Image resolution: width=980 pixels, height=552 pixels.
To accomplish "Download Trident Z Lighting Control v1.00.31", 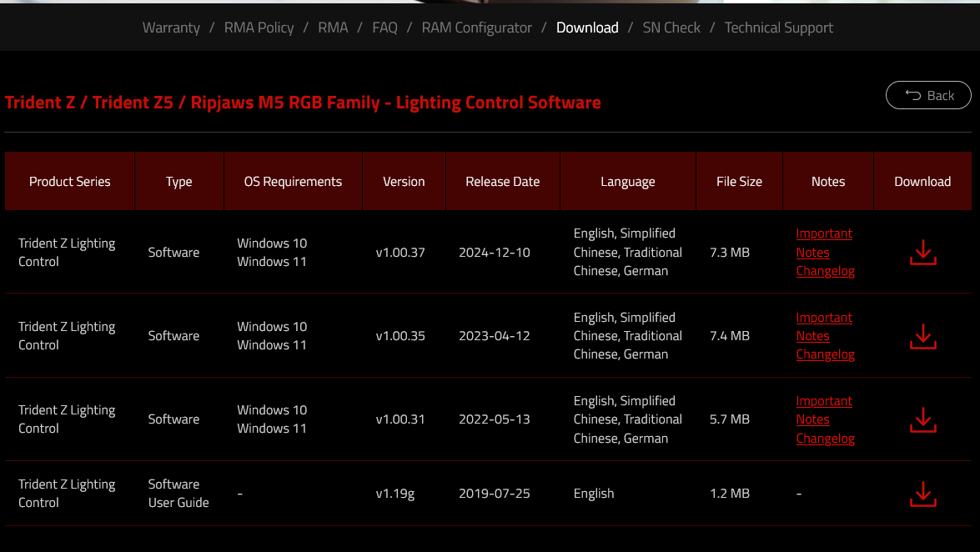I will (922, 420).
